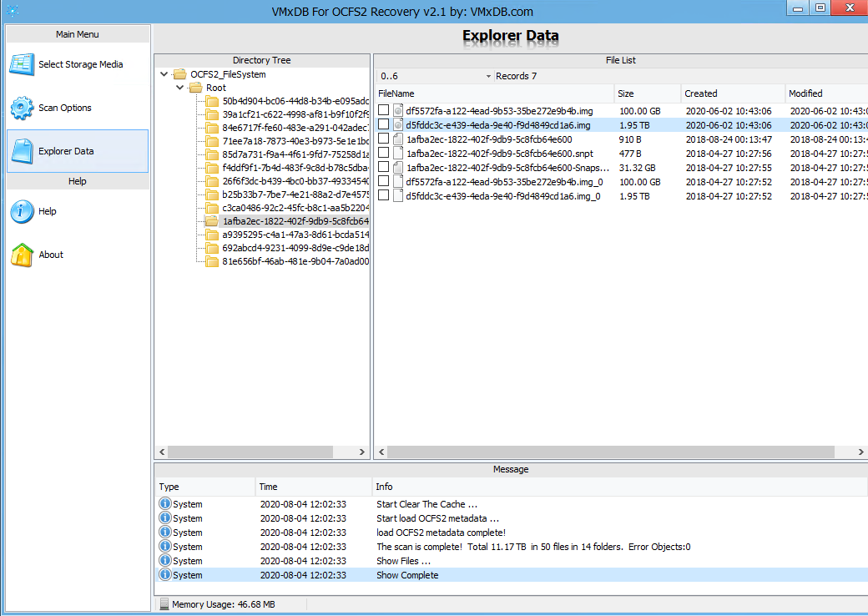Click the app logo in title bar
This screenshot has height=616, width=868.
click(x=13, y=11)
